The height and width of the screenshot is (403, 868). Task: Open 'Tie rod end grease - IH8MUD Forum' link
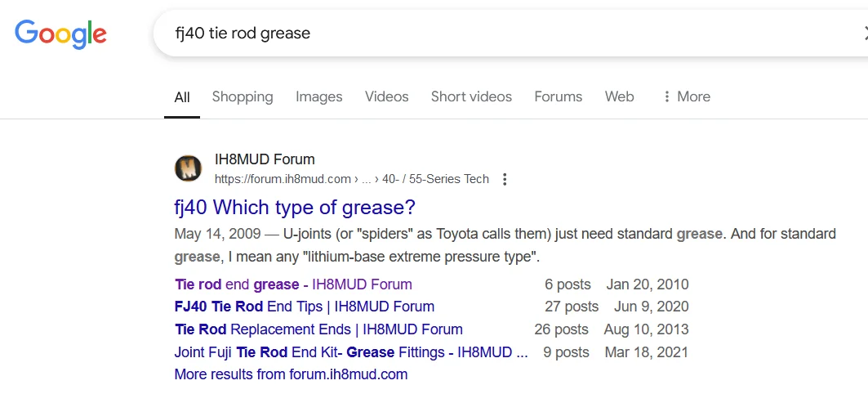(x=293, y=284)
